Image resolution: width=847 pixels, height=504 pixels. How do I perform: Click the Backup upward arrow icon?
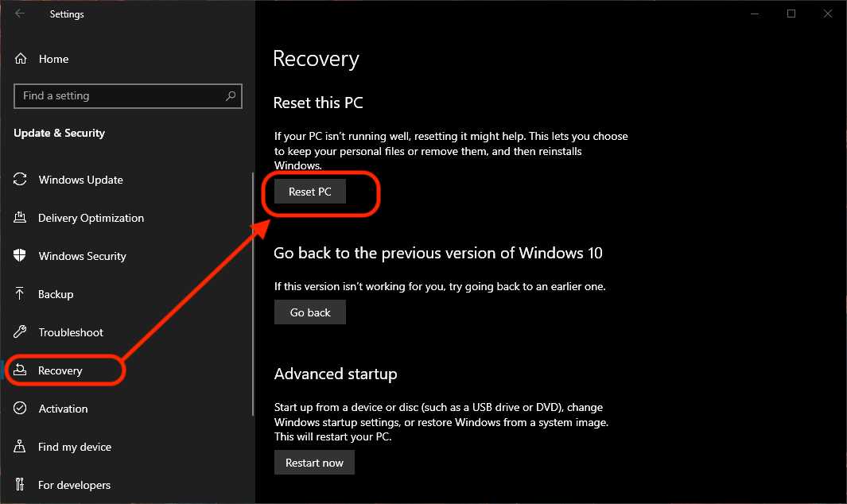pos(21,294)
